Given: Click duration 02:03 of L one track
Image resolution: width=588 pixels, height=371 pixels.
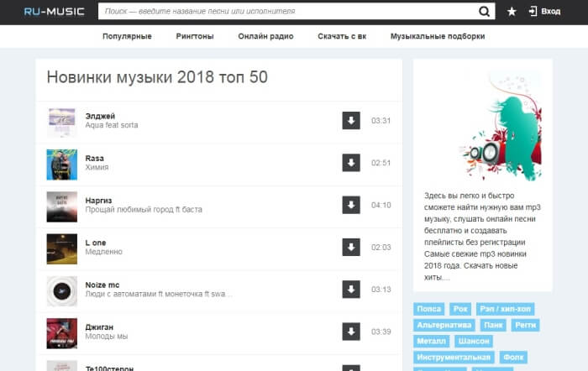Looking at the screenshot, I should 381,248.
